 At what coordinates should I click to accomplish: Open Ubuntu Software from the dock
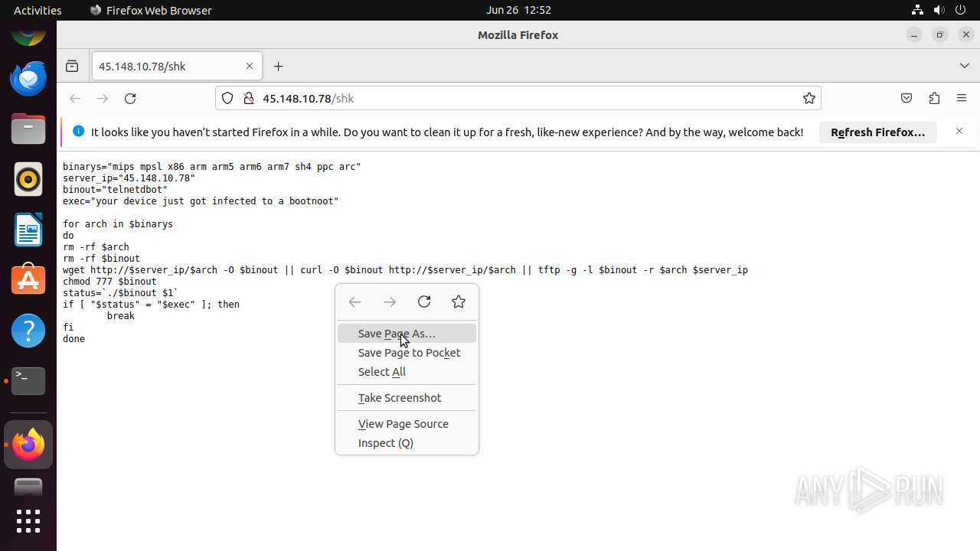(28, 280)
